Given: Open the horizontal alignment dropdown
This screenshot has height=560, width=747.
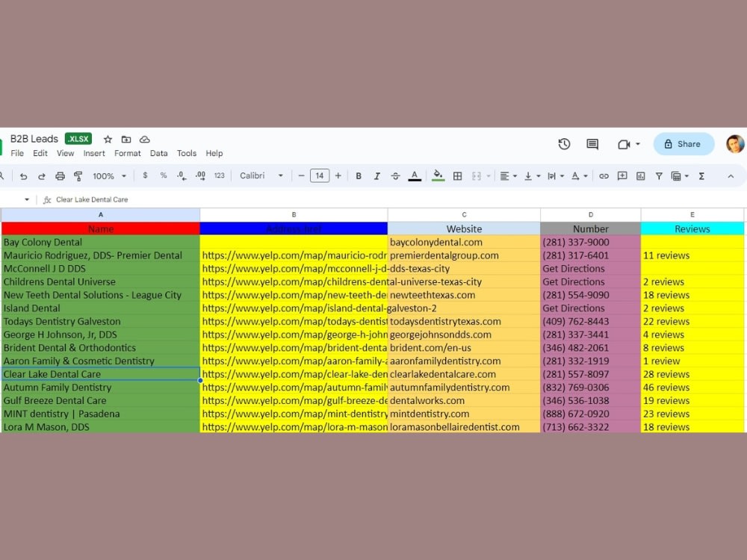Looking at the screenshot, I should click(509, 176).
